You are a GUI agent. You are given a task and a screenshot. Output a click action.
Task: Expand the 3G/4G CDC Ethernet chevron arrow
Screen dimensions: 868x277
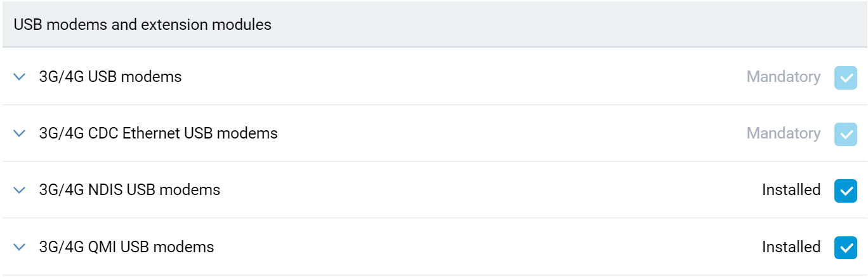20,133
